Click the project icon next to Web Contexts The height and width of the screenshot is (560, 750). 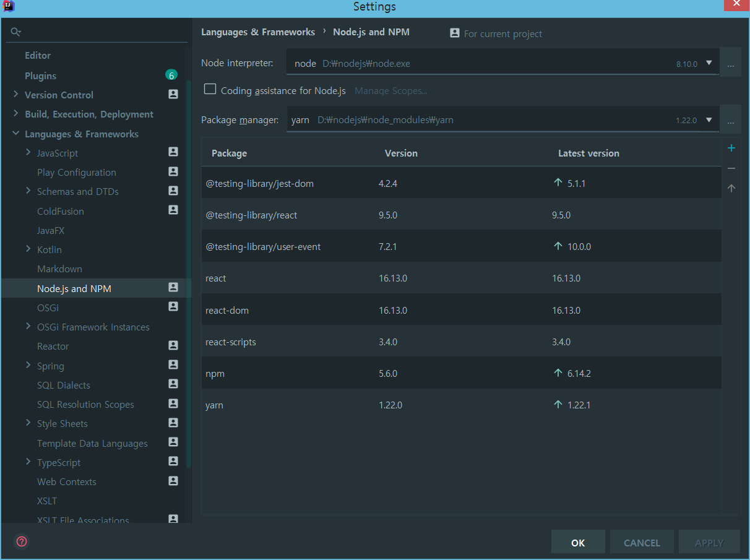173,481
